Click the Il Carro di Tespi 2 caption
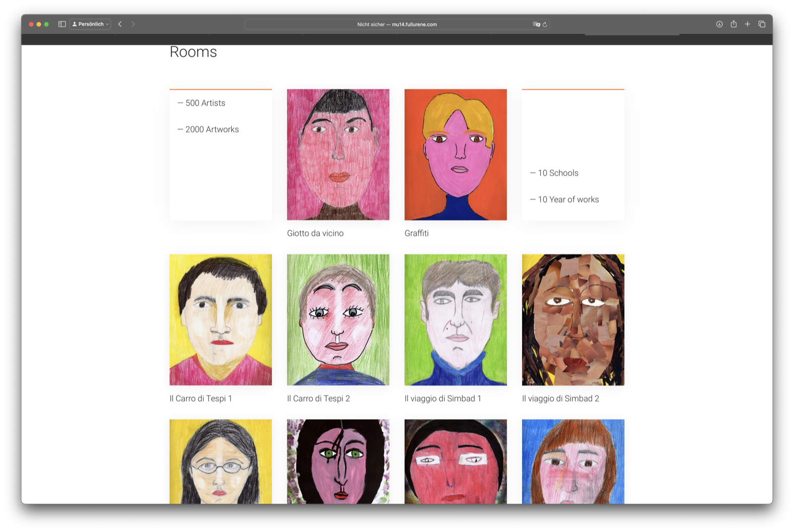Viewport: 794px width, 532px height. click(319, 399)
